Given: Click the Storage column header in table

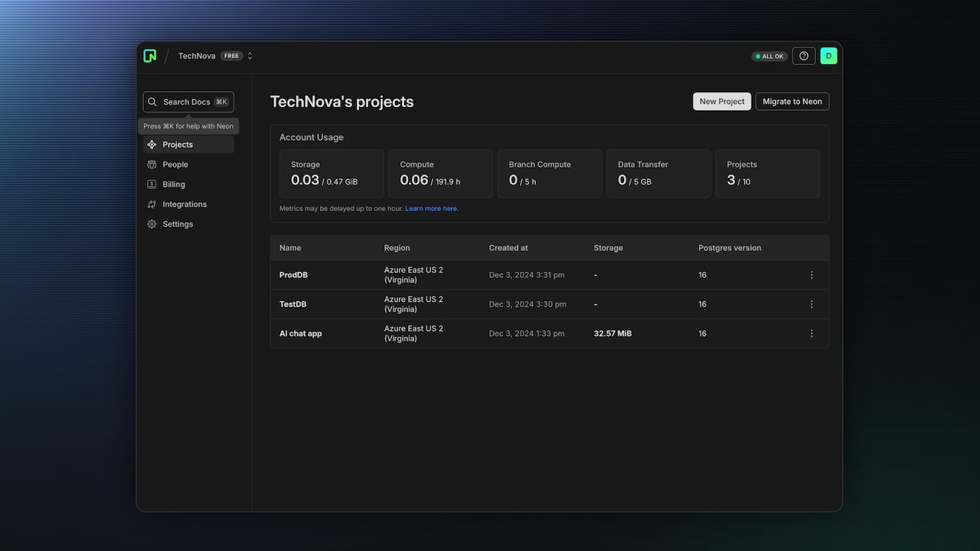Looking at the screenshot, I should point(608,248).
